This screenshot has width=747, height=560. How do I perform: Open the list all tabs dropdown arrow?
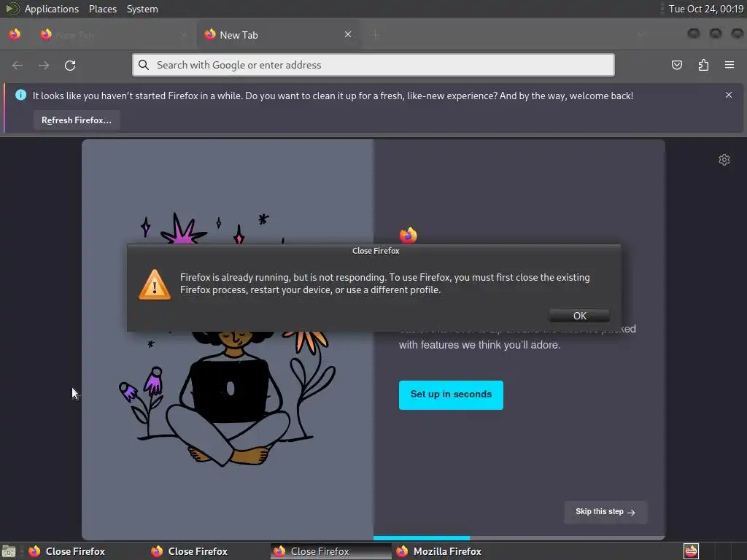(x=640, y=34)
